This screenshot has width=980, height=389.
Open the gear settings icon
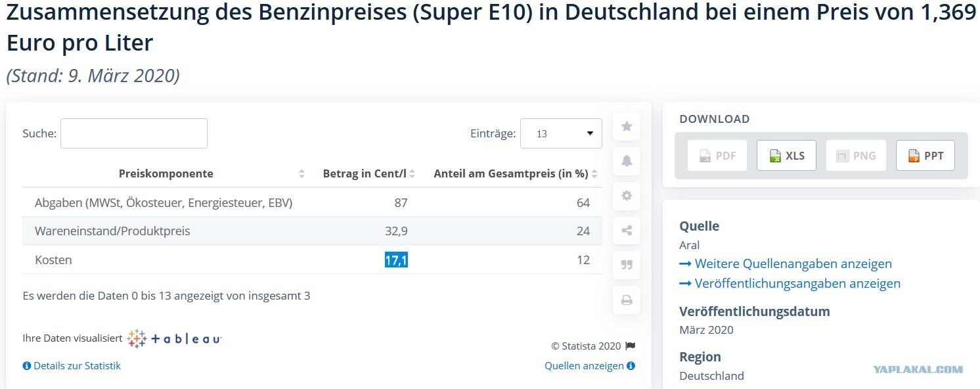tap(627, 195)
